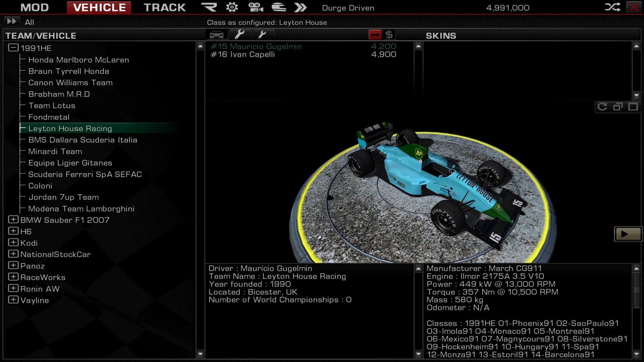Collapse the 1991HE tree node
Screen dimensions: 644x362
point(13,47)
